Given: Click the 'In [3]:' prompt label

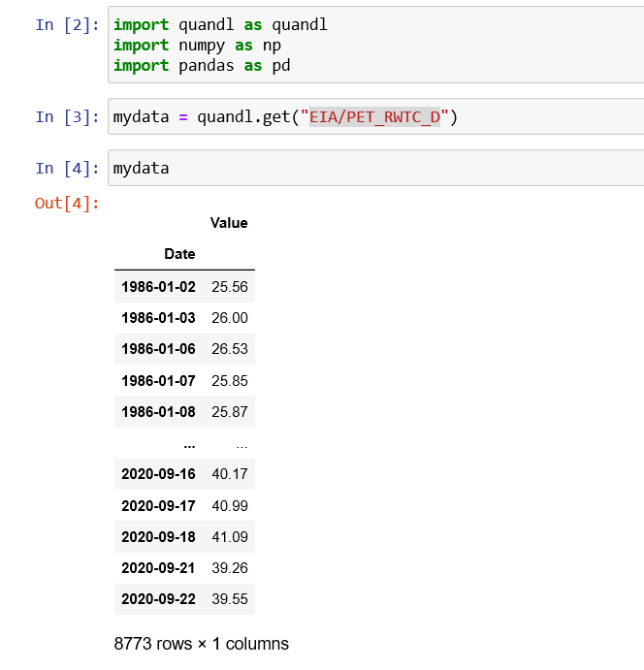Looking at the screenshot, I should [67, 116].
